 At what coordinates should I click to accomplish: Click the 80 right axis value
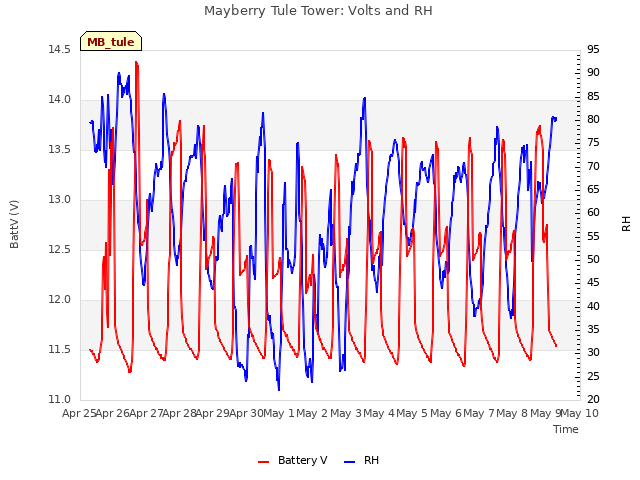click(593, 120)
